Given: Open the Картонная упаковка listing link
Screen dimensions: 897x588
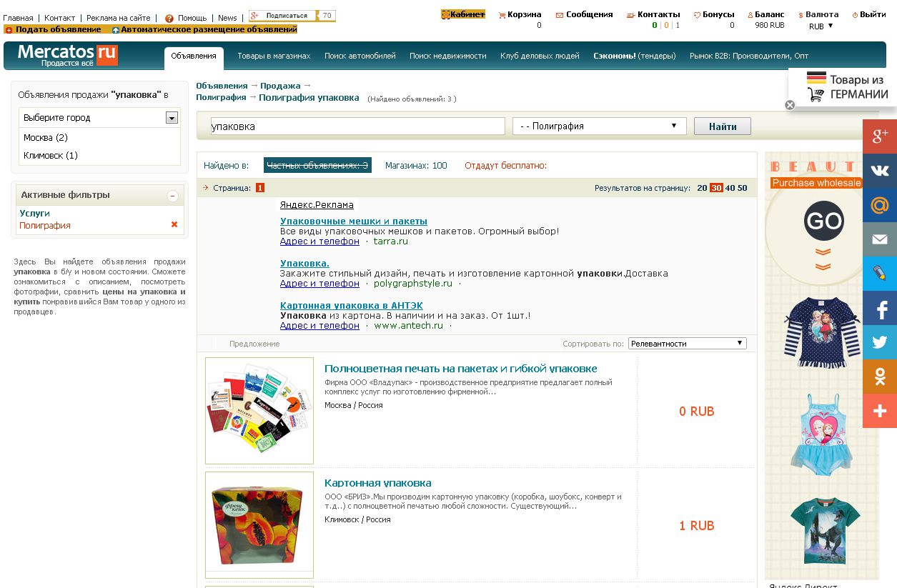Looking at the screenshot, I should [377, 483].
